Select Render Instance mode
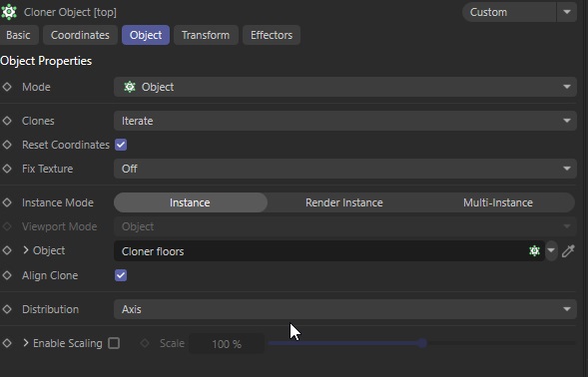 [x=343, y=202]
